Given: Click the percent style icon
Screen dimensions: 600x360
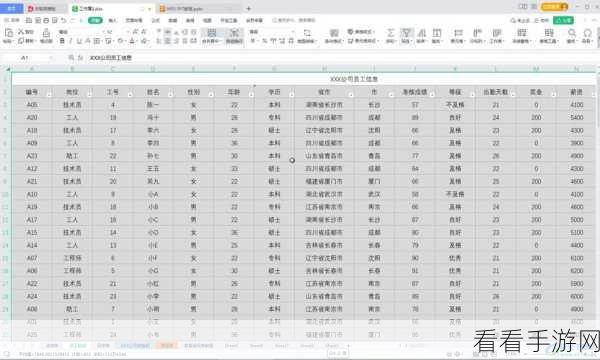Looking at the screenshot, I should point(264,41).
